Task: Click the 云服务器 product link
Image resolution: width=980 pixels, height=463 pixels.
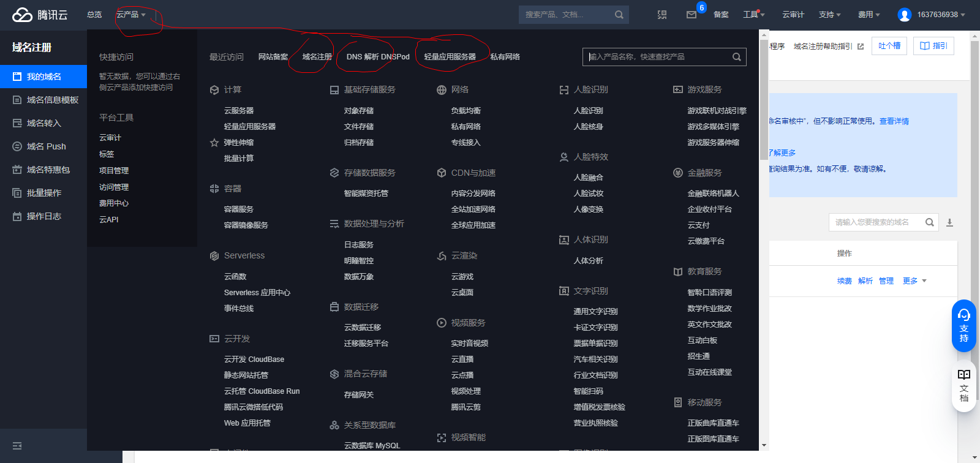Action: pyautogui.click(x=239, y=111)
